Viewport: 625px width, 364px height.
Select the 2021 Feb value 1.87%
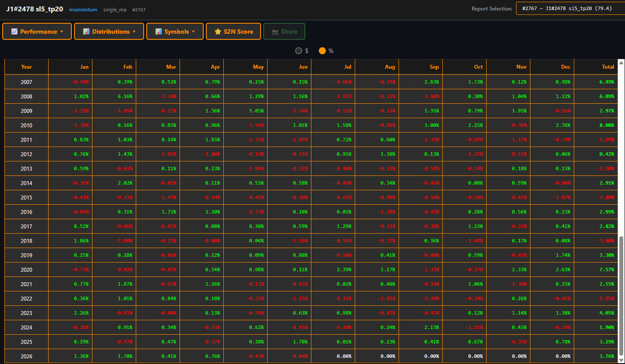pos(125,284)
